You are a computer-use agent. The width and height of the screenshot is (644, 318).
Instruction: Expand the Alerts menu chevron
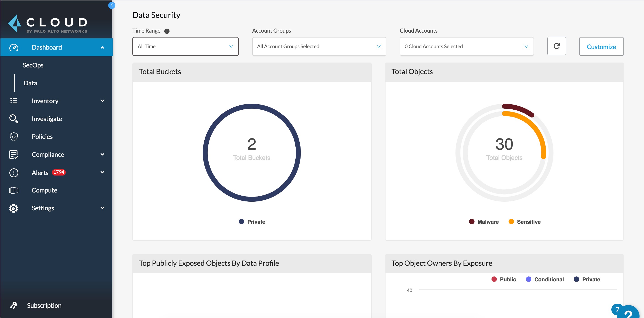click(102, 172)
